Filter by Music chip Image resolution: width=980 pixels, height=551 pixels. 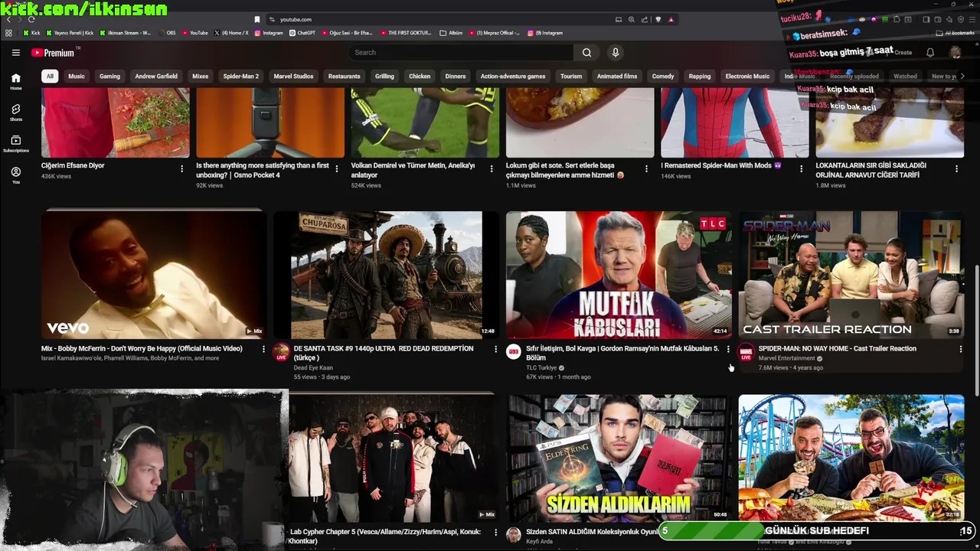pyautogui.click(x=77, y=77)
